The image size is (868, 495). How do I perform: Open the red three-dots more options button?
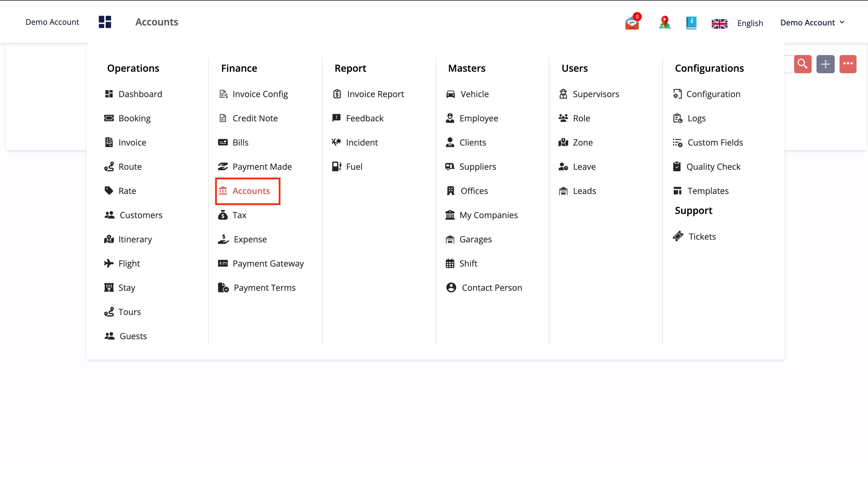click(848, 64)
